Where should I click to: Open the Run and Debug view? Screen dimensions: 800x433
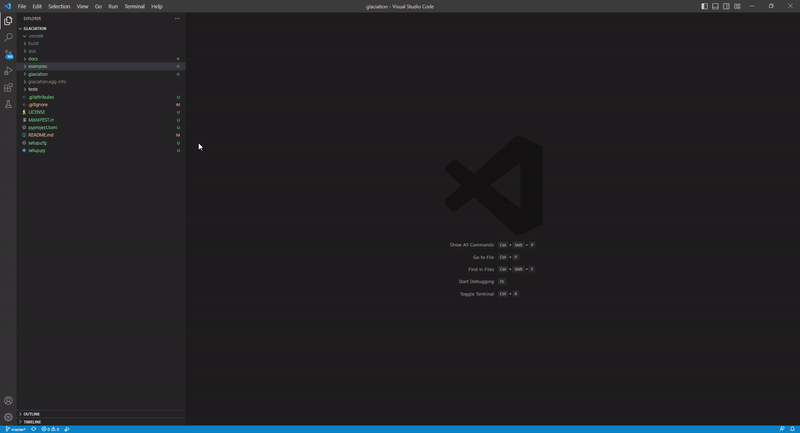tap(8, 71)
